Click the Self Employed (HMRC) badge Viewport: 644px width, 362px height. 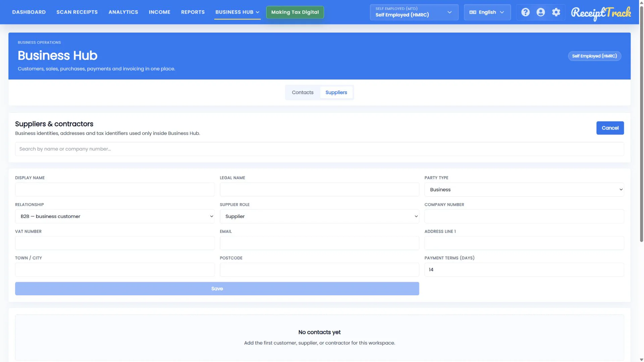click(x=594, y=56)
